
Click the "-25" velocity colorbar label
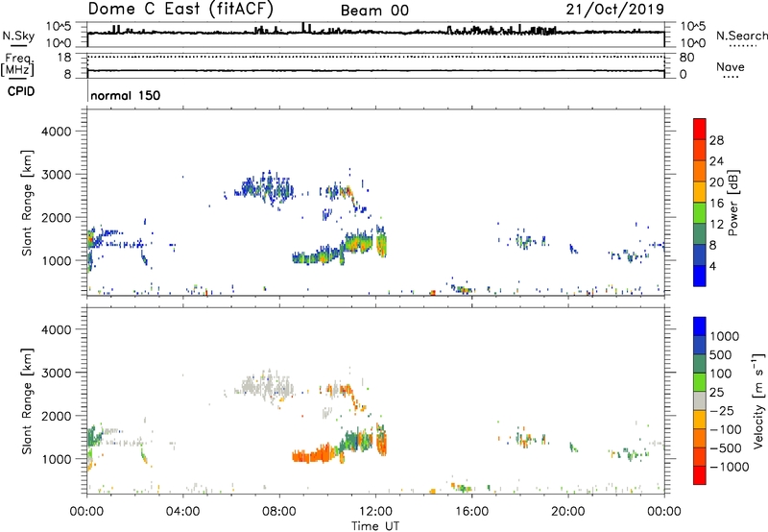[722, 410]
